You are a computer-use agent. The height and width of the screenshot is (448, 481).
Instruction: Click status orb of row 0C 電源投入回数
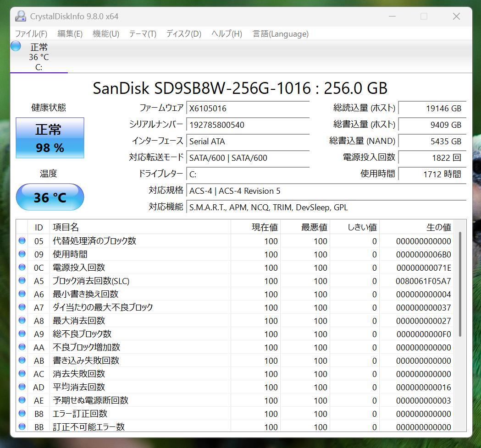22,267
